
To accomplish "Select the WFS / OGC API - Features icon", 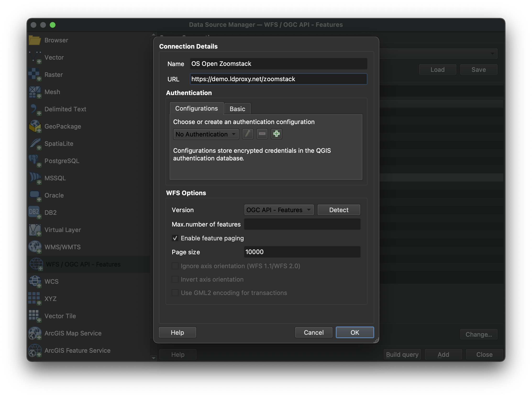I will pyautogui.click(x=36, y=264).
